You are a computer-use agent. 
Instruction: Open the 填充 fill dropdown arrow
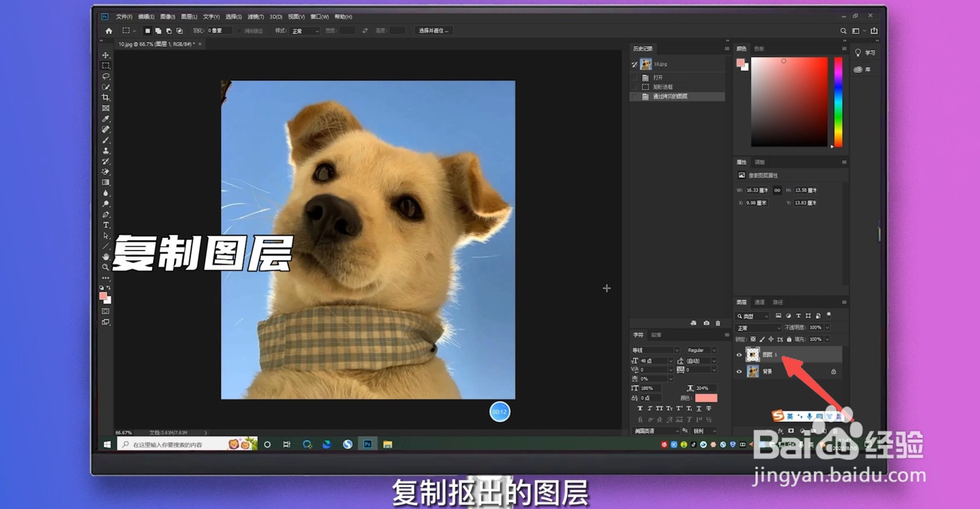click(827, 339)
